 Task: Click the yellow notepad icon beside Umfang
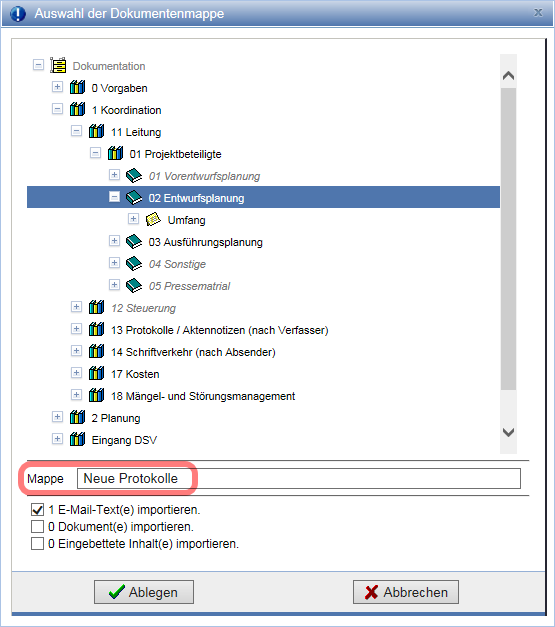tap(153, 219)
